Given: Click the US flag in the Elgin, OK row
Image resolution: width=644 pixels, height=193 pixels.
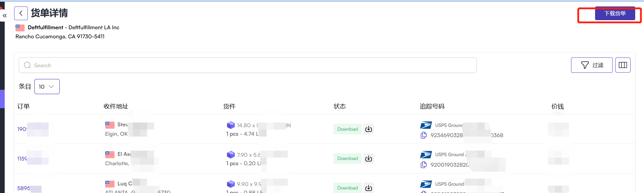Looking at the screenshot, I should click(x=110, y=125).
